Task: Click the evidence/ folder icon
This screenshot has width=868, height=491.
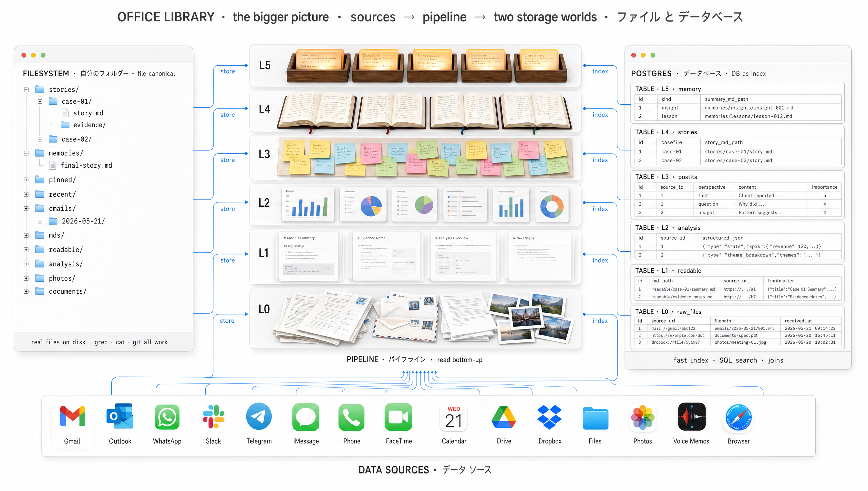Action: (x=65, y=125)
